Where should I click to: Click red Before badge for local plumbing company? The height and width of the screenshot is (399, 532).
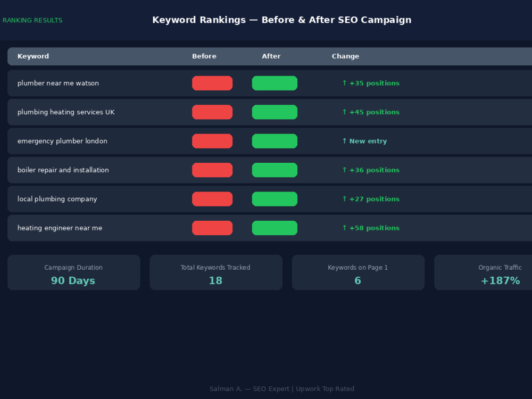pyautogui.click(x=212, y=199)
